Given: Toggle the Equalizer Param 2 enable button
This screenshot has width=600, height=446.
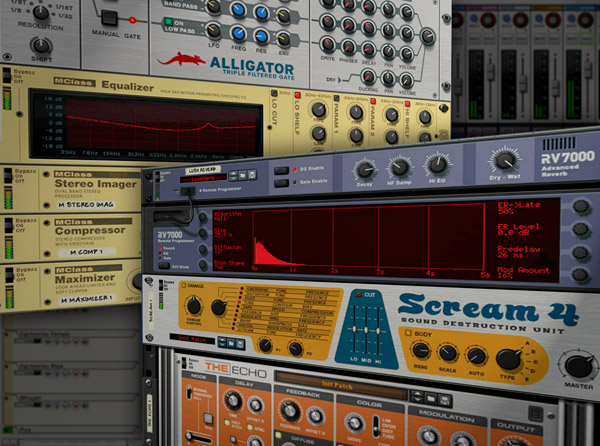Looking at the screenshot, I should (373, 101).
